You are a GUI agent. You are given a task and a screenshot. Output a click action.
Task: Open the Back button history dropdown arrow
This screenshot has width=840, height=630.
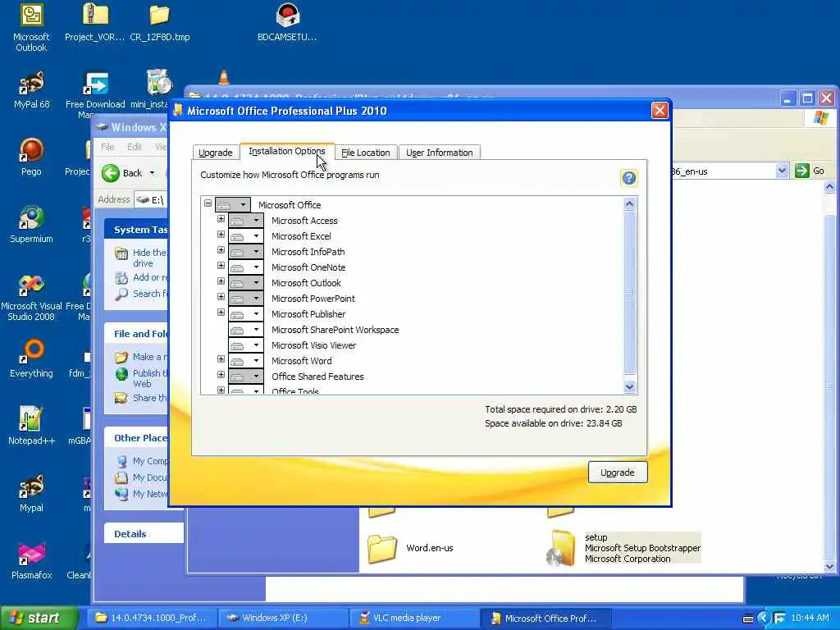tap(152, 173)
